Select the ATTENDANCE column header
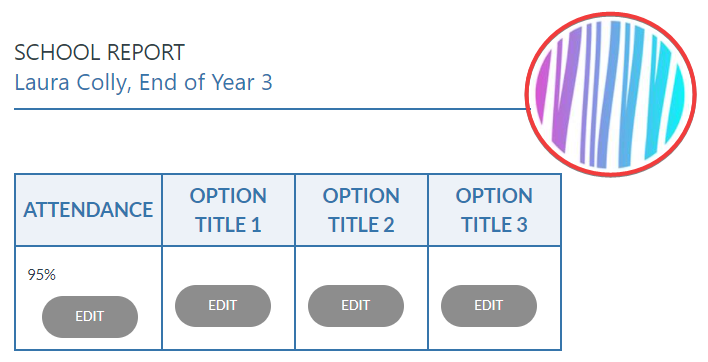Image resolution: width=708 pixels, height=362 pixels. coord(88,210)
